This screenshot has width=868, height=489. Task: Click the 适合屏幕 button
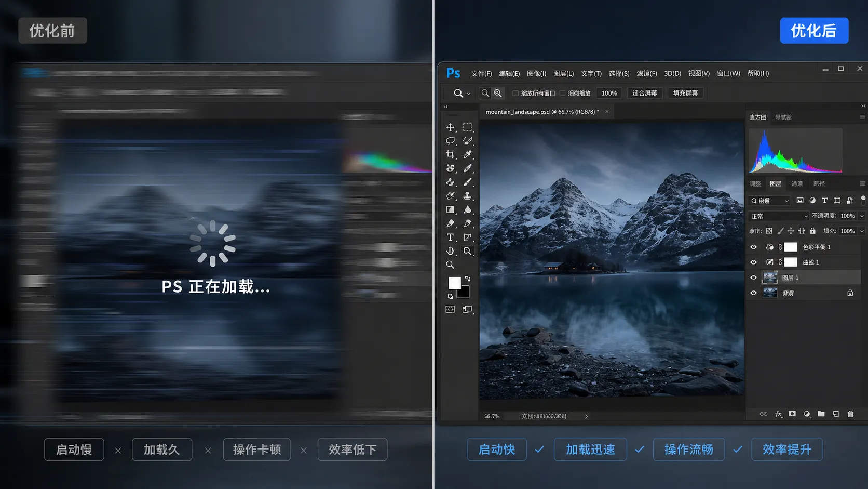645,93
